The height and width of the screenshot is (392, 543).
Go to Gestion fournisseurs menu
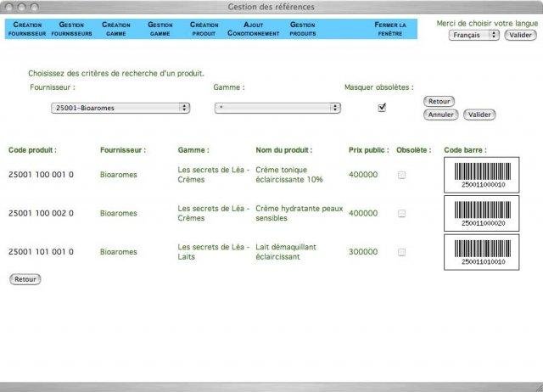[71, 29]
